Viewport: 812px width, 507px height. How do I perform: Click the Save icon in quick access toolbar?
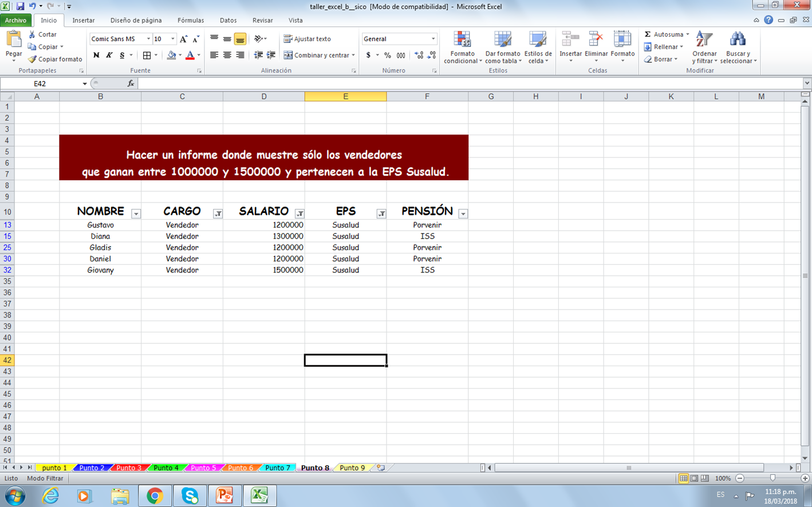point(20,6)
